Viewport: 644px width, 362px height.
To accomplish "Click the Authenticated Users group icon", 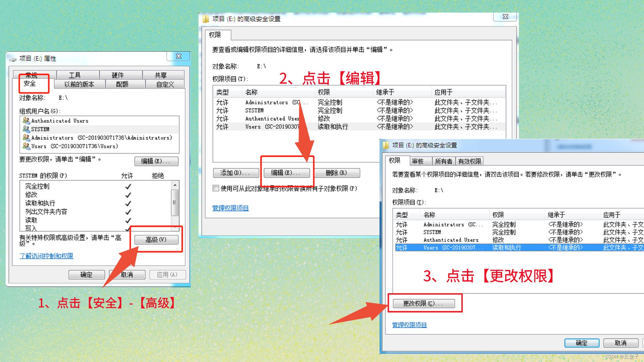I will click(x=26, y=120).
